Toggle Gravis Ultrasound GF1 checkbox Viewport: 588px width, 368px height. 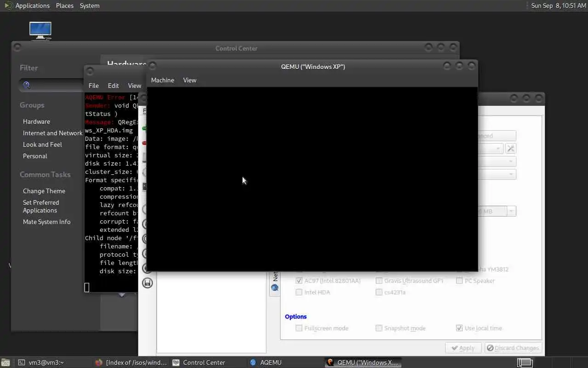point(379,281)
